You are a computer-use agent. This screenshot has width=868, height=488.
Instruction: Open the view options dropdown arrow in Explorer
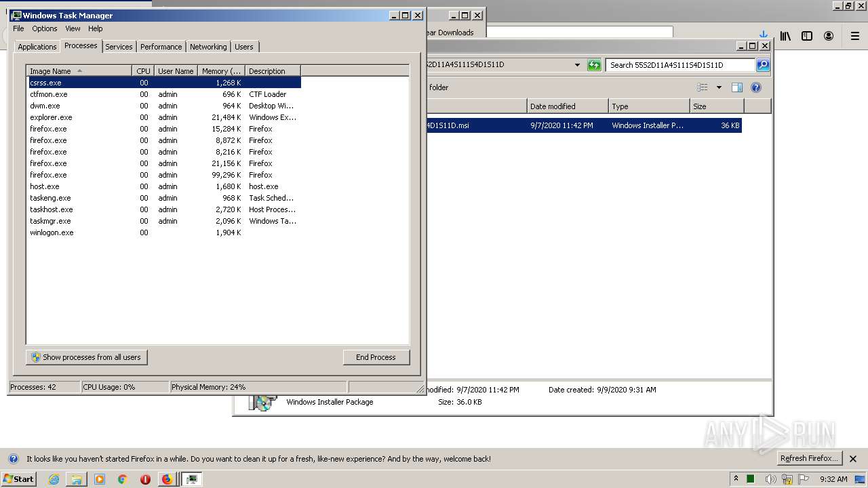tap(719, 87)
